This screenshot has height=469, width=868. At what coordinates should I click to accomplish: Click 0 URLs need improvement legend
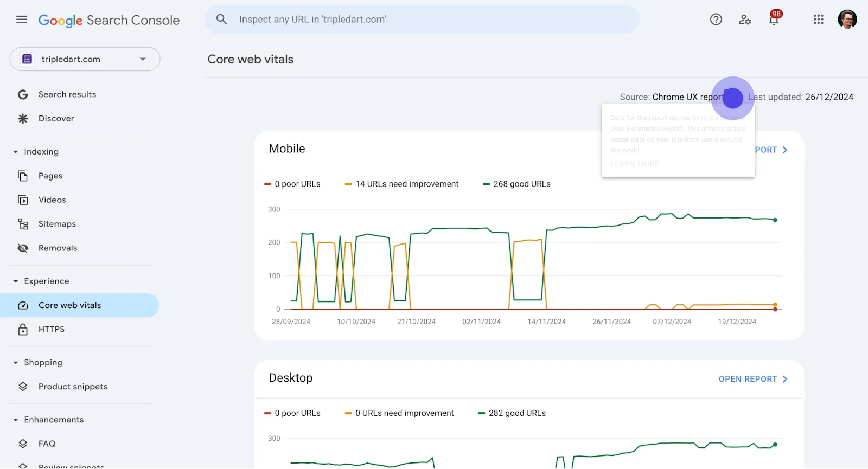(x=399, y=413)
